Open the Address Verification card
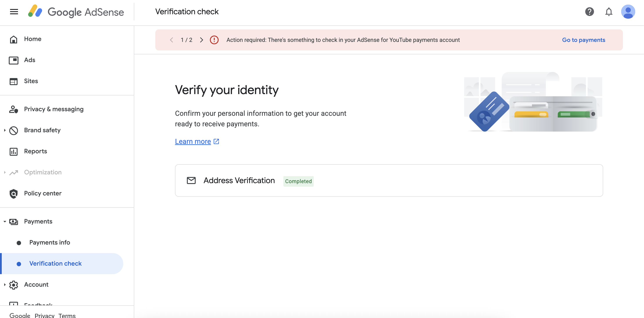644x318 pixels. pyautogui.click(x=389, y=180)
